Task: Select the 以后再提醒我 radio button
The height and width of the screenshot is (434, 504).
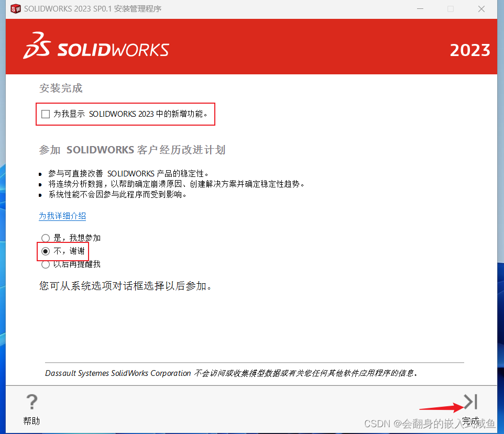Action: (46, 264)
